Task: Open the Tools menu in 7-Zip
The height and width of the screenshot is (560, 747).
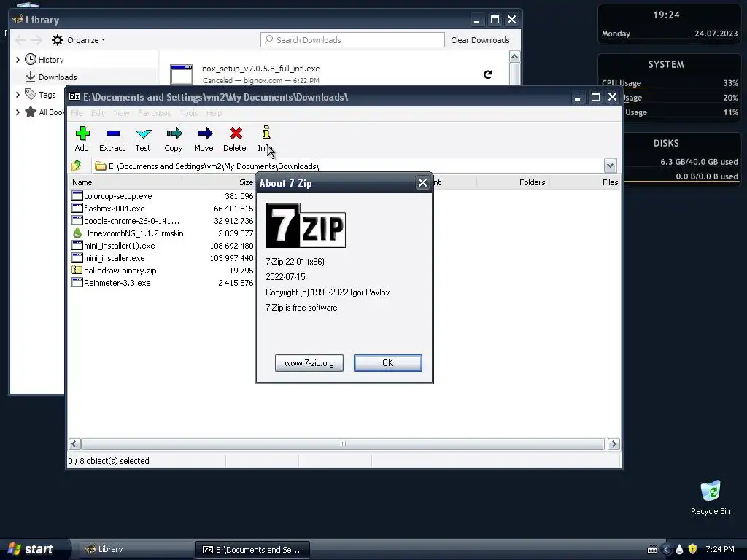Action: click(x=189, y=113)
